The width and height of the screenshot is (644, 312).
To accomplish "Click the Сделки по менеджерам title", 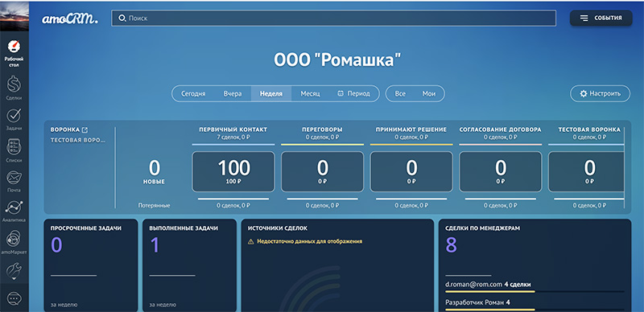I will (482, 228).
